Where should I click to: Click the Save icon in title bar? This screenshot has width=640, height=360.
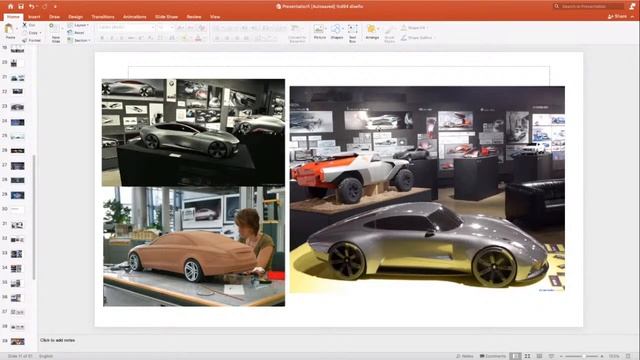click(x=21, y=6)
